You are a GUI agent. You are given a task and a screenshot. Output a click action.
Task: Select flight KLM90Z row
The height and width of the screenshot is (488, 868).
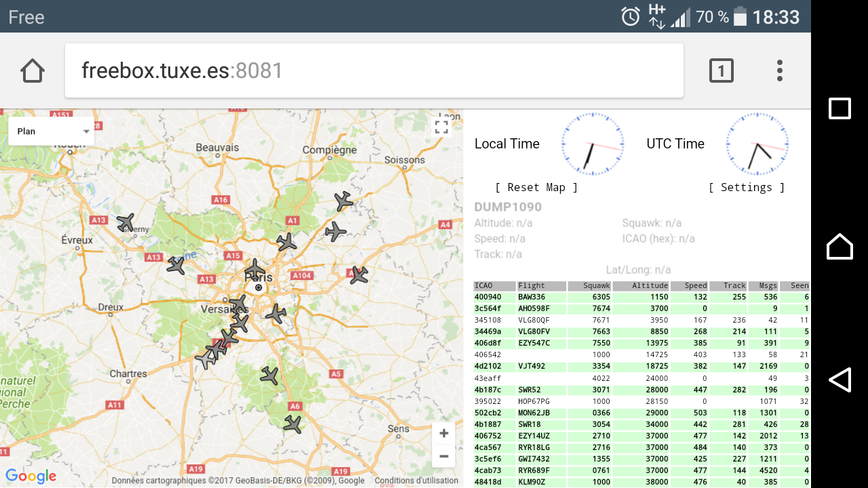coord(642,482)
